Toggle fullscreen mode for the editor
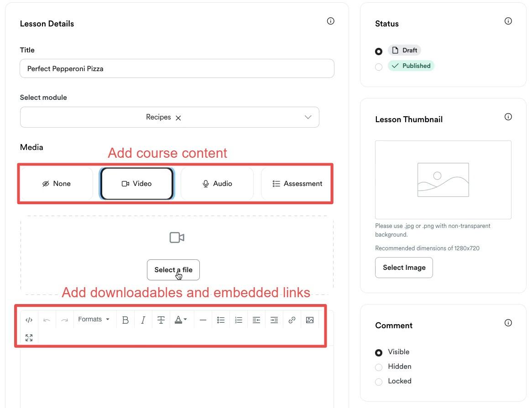The image size is (532, 408). (29, 337)
